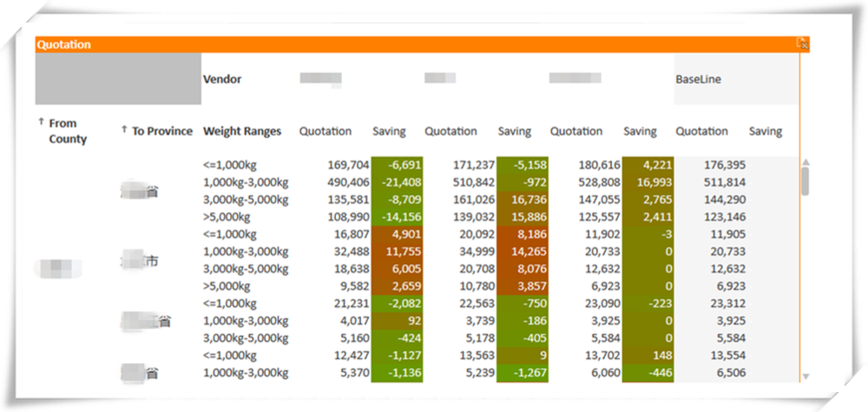868x412 pixels.
Task: Click the Saving header under BaseLine
Action: (x=765, y=132)
